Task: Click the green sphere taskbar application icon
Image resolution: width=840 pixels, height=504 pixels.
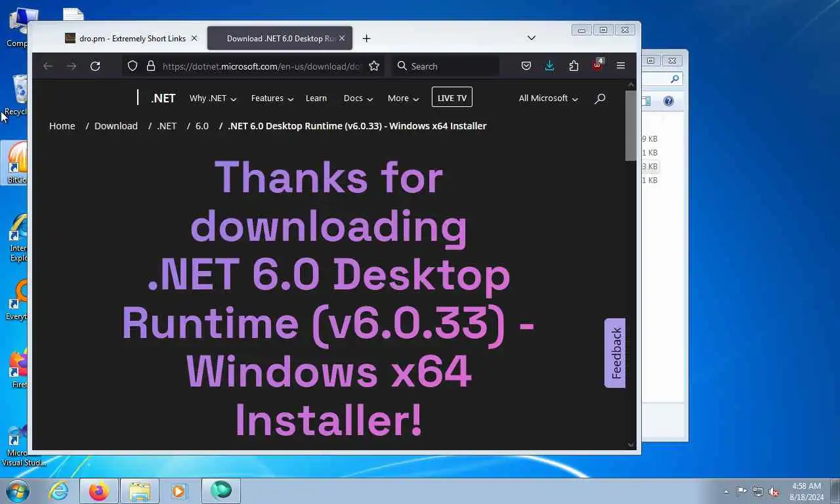Action: point(221,491)
